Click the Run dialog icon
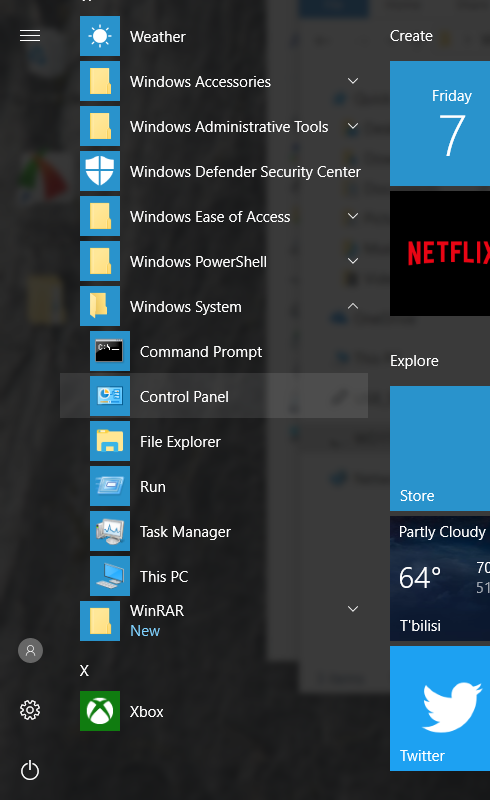This screenshot has width=490, height=800. (110, 486)
